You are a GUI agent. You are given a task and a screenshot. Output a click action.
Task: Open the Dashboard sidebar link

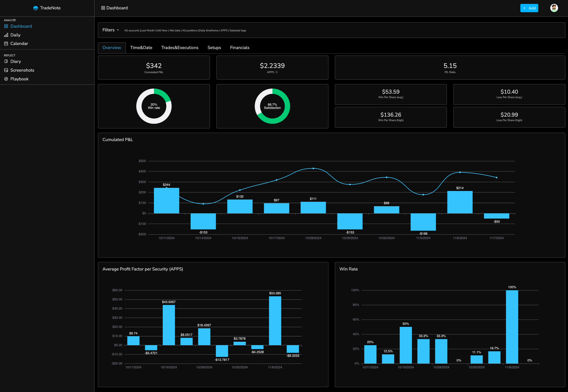[x=21, y=26]
